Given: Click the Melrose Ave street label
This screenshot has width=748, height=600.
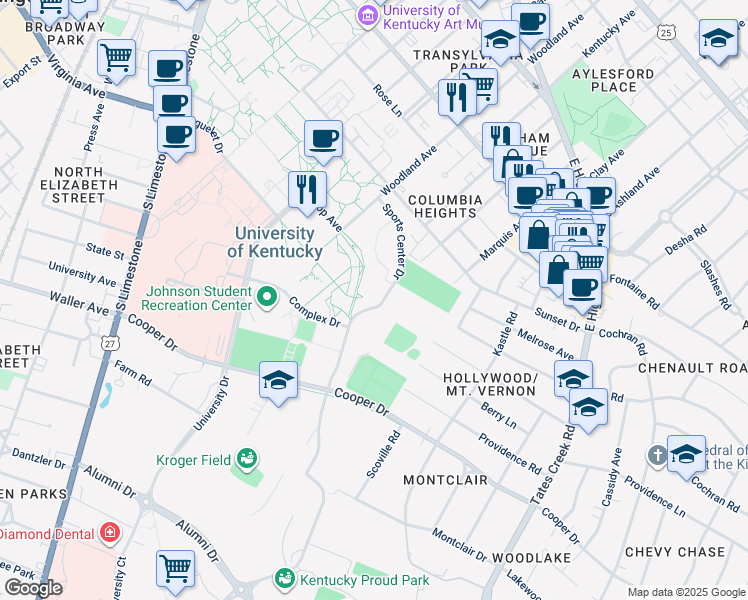Looking at the screenshot, I should 546,344.
